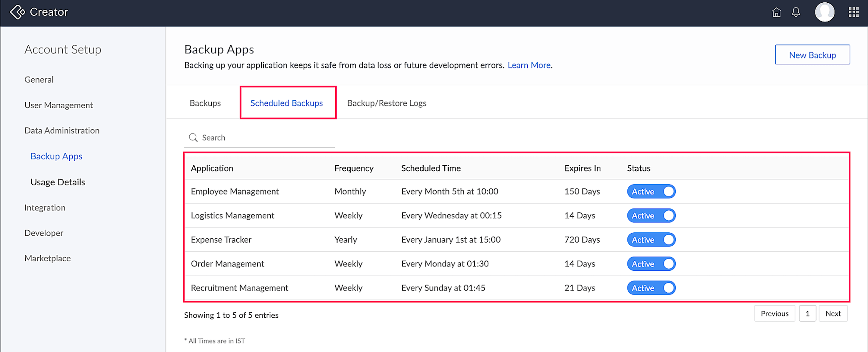This screenshot has width=868, height=352.
Task: Select the Logistics Management application cell
Action: coord(232,215)
